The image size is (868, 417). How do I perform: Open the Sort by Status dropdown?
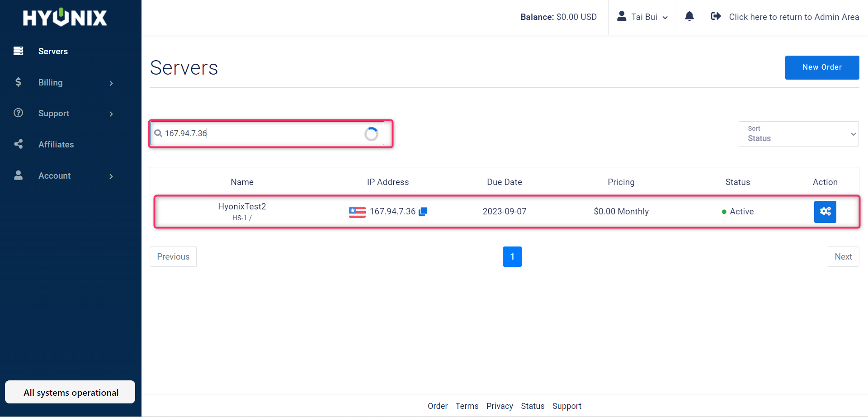pyautogui.click(x=798, y=134)
